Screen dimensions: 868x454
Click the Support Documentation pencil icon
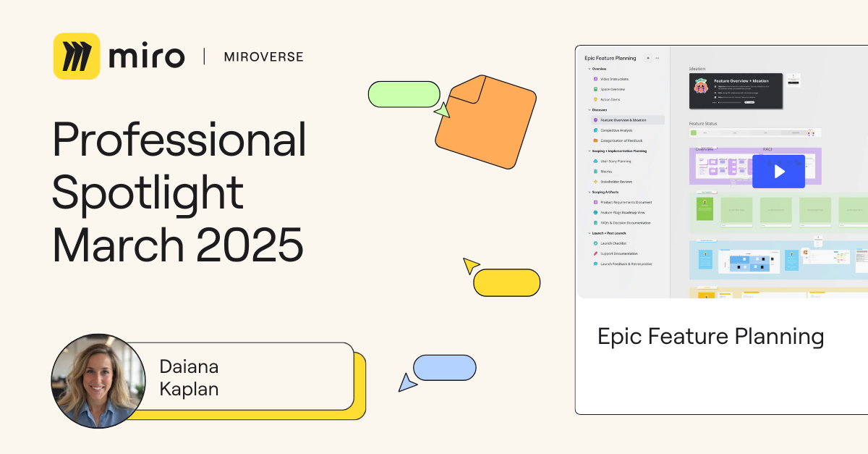595,253
